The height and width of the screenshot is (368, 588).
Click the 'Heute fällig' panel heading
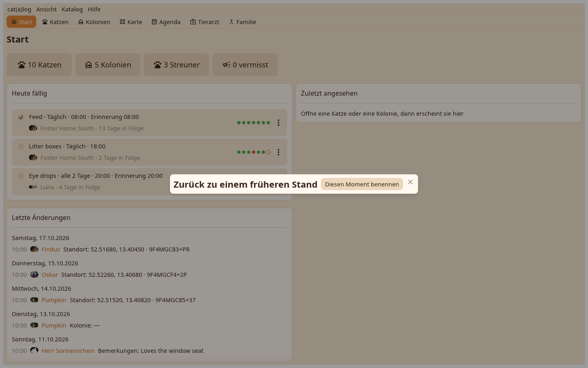pos(29,93)
